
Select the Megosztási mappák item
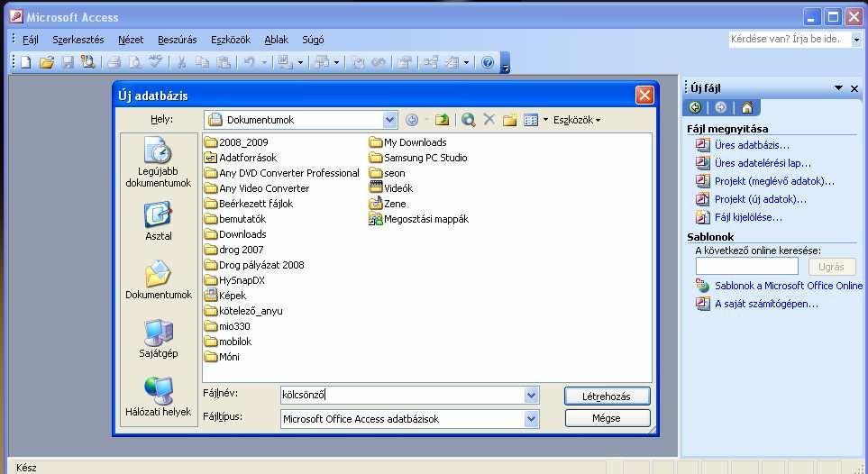click(x=419, y=219)
